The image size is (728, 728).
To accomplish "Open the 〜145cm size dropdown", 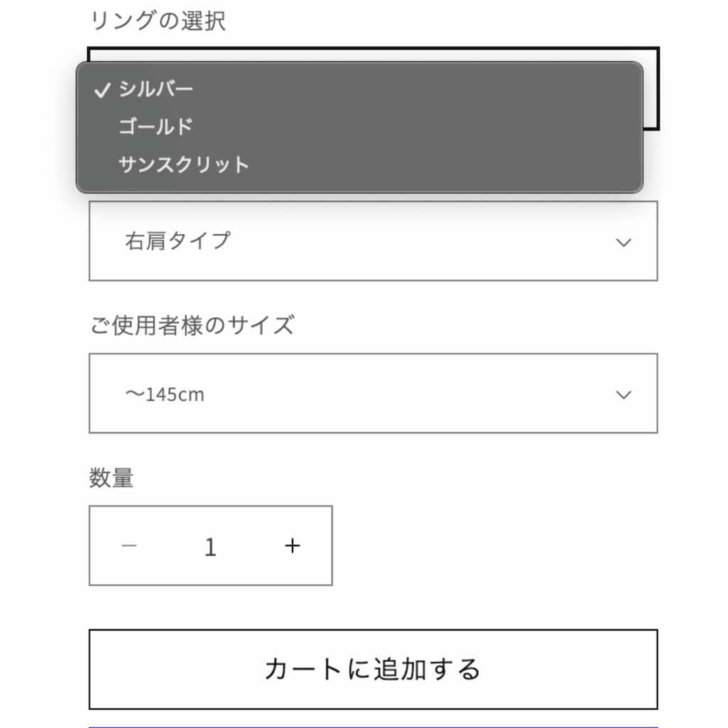I will 373,393.
